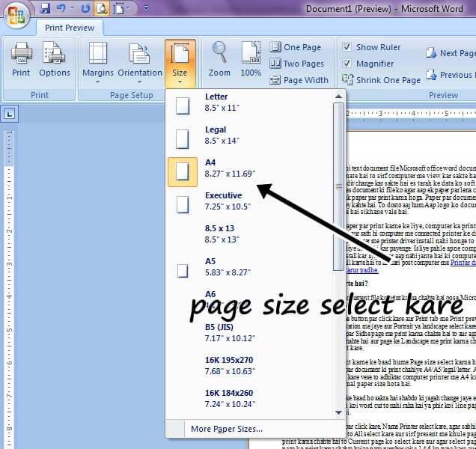Toggle the Print Preview quick access icon

(x=102, y=8)
